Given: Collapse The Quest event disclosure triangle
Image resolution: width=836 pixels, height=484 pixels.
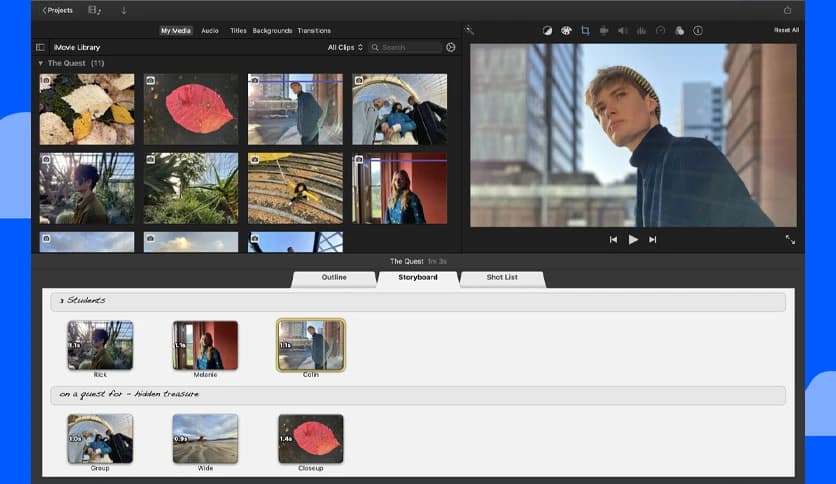Looking at the screenshot, I should point(41,63).
